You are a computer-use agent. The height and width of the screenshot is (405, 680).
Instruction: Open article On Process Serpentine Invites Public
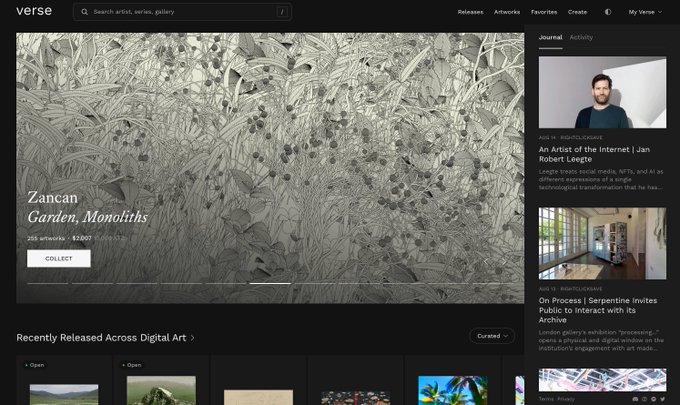tap(598, 310)
